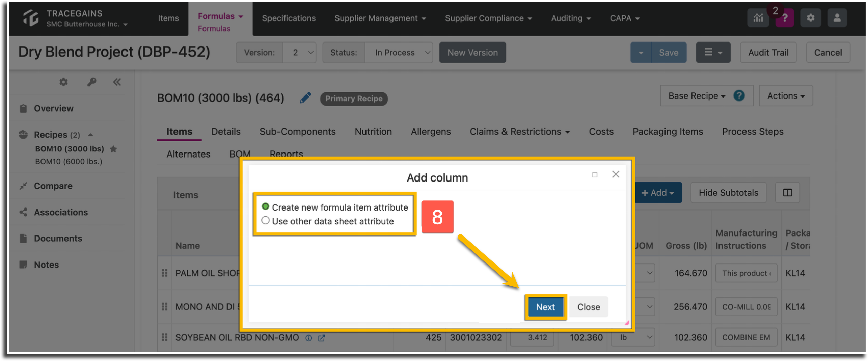This screenshot has width=868, height=361.
Task: Open the Auditing menu
Action: pyautogui.click(x=571, y=18)
